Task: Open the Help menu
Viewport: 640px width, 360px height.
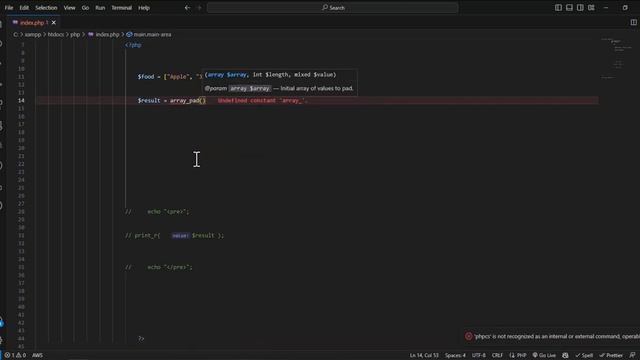Action: click(144, 8)
